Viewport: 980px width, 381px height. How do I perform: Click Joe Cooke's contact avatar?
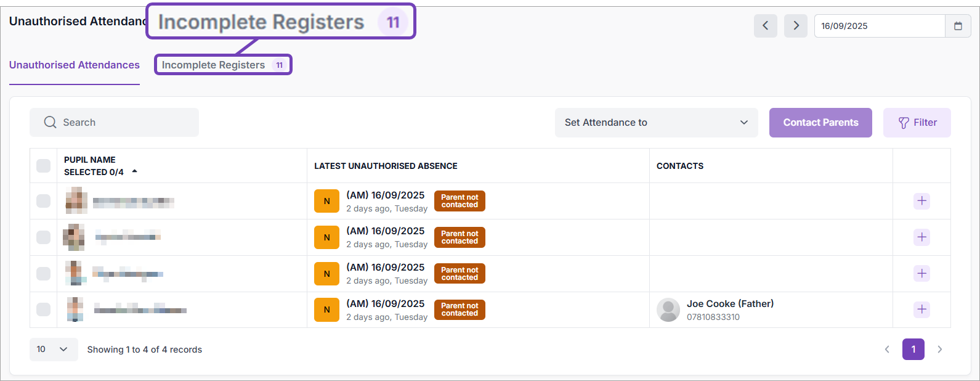click(x=668, y=309)
